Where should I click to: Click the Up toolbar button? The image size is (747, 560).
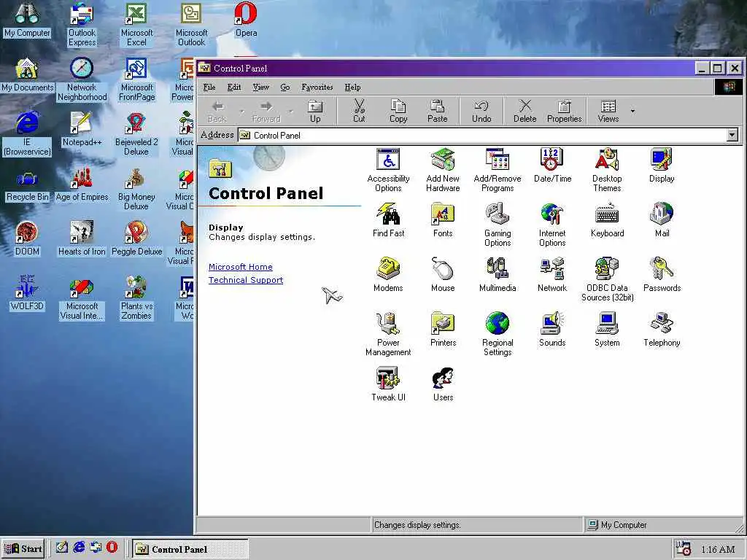pos(315,112)
